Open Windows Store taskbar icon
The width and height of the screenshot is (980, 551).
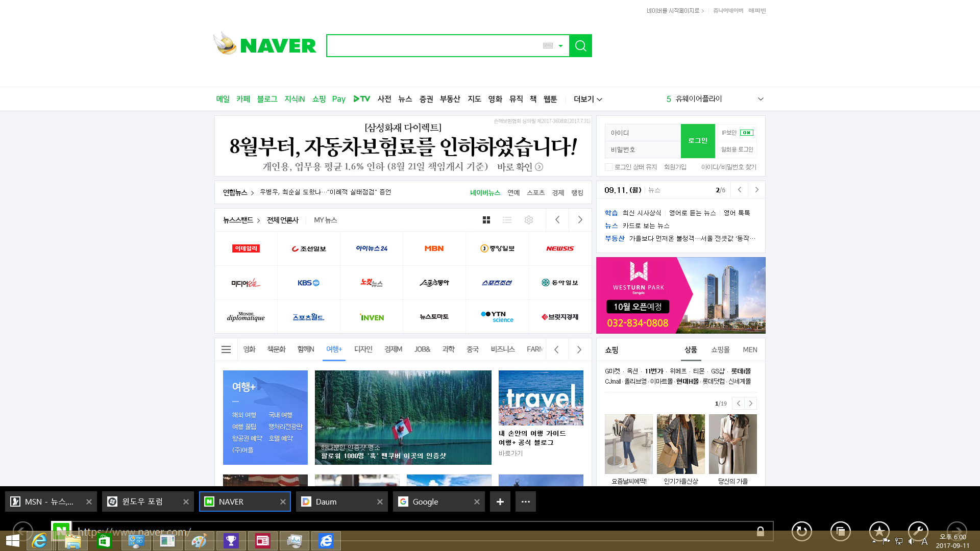click(104, 541)
